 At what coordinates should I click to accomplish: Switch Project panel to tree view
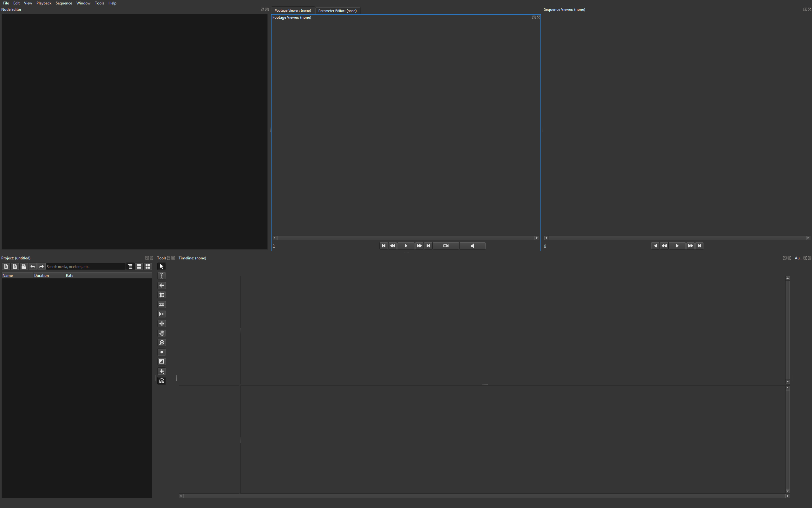[x=130, y=266]
